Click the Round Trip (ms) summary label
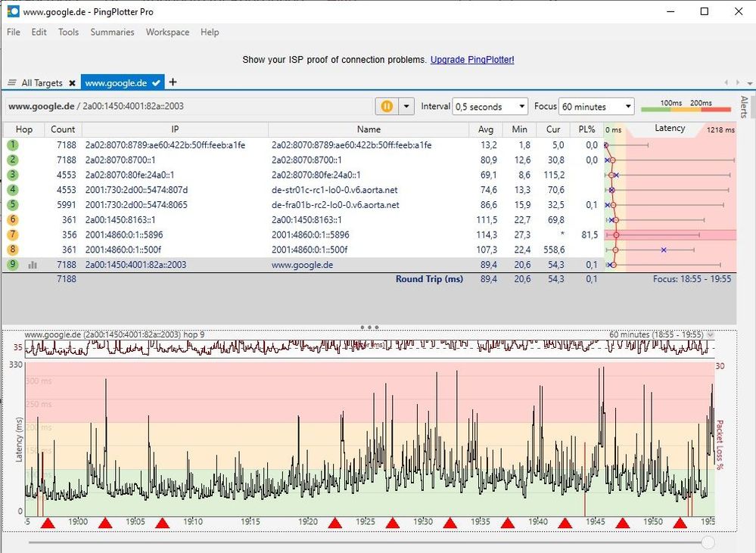The image size is (756, 553). [x=429, y=278]
